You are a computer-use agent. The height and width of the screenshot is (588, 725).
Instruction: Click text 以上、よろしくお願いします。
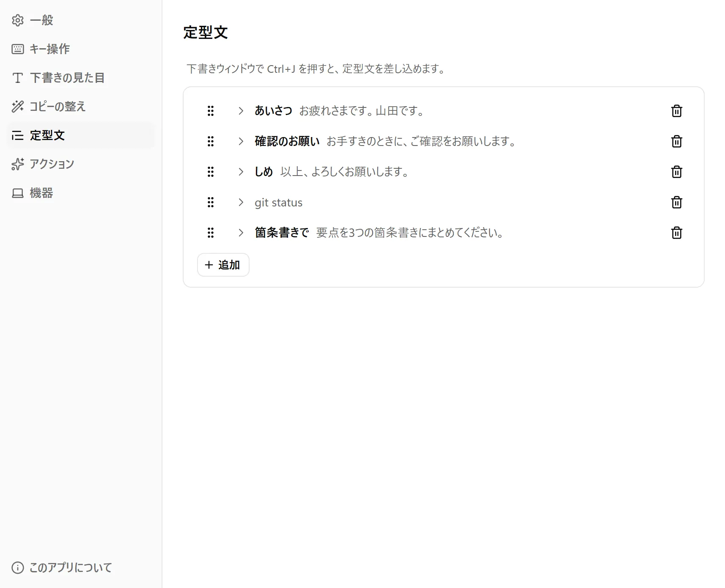click(344, 172)
